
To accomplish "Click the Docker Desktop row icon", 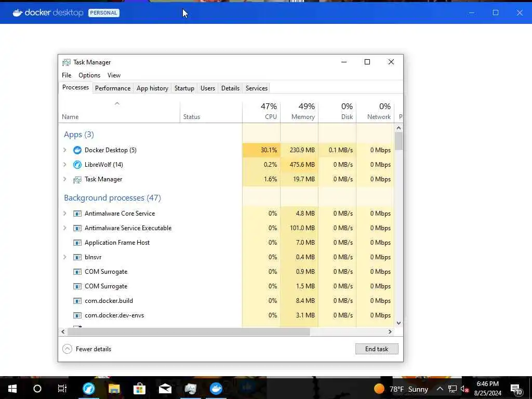I will coord(77,150).
